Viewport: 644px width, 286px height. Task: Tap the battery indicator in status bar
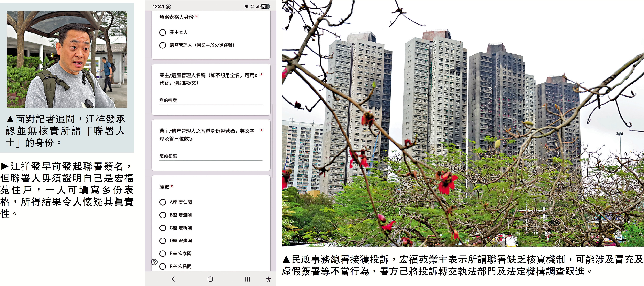pos(265,7)
